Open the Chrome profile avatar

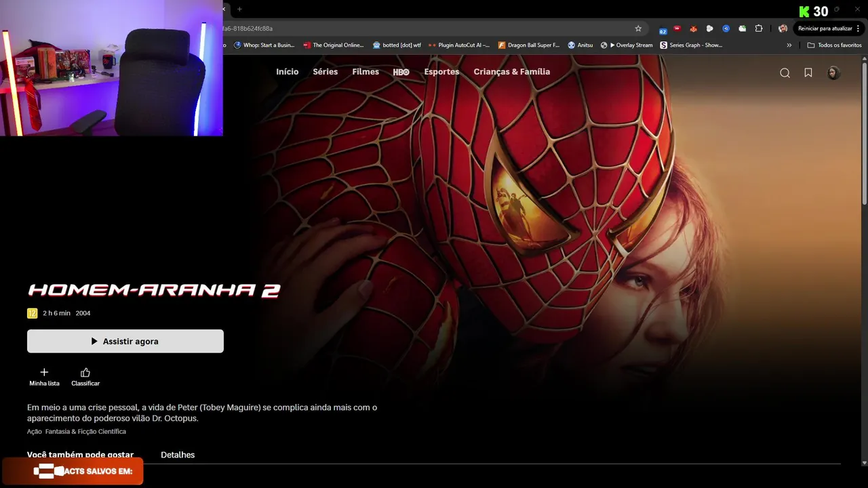tap(783, 28)
